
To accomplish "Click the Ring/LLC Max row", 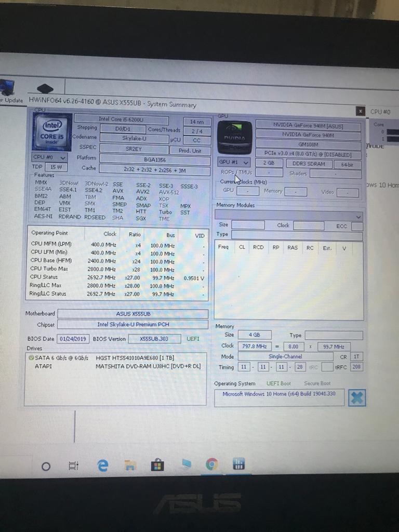I will pos(117,285).
